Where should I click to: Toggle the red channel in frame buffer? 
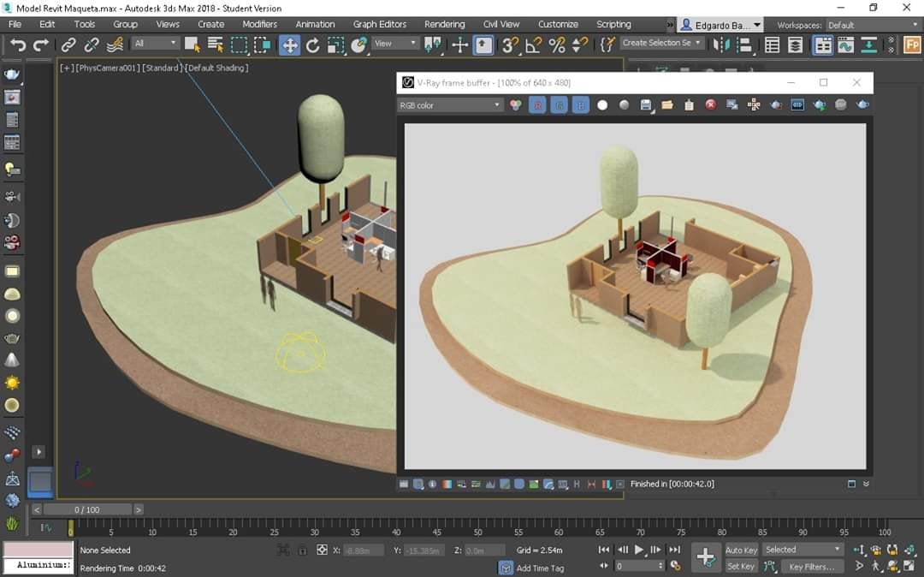coord(537,104)
